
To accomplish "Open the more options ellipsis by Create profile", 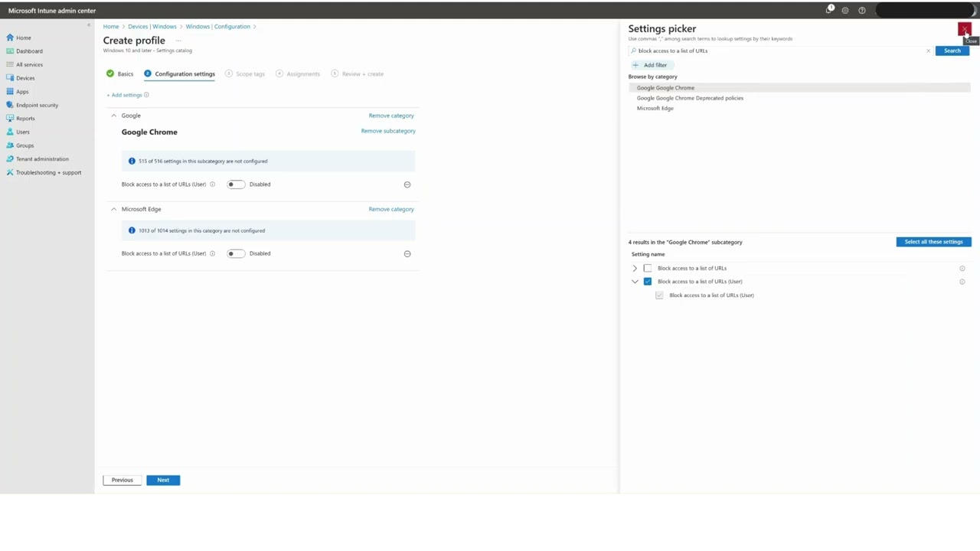I will coord(178,41).
